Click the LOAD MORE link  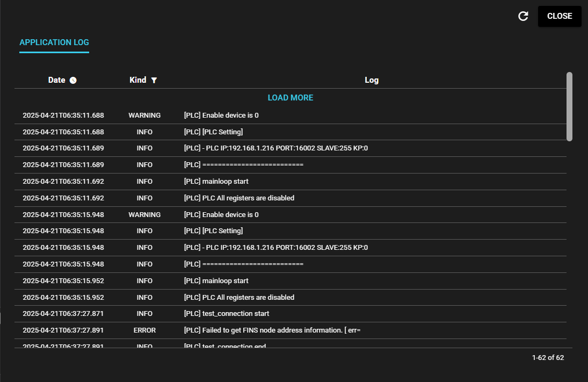pos(290,98)
